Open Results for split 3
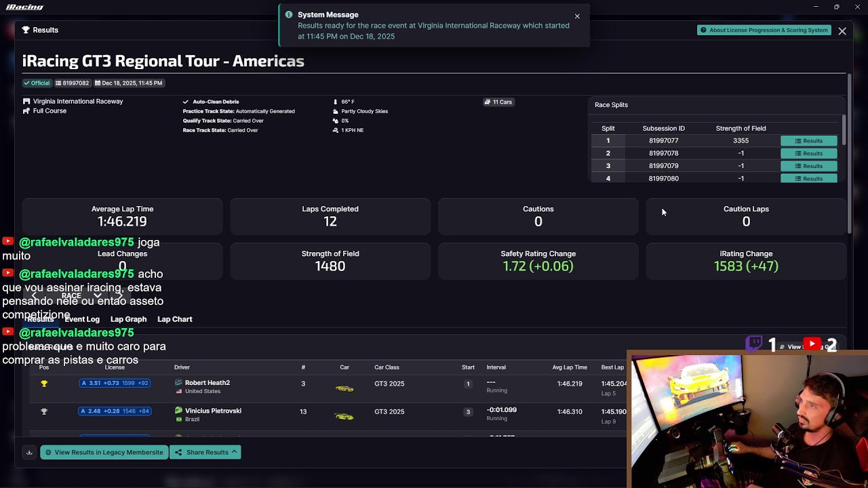This screenshot has width=868, height=488. 808,166
